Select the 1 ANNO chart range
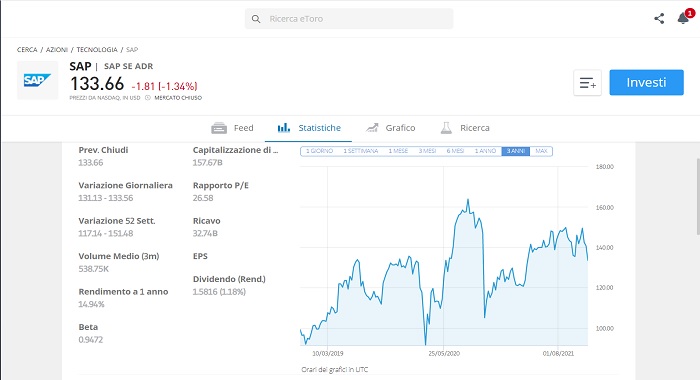The image size is (700, 380). [x=485, y=151]
